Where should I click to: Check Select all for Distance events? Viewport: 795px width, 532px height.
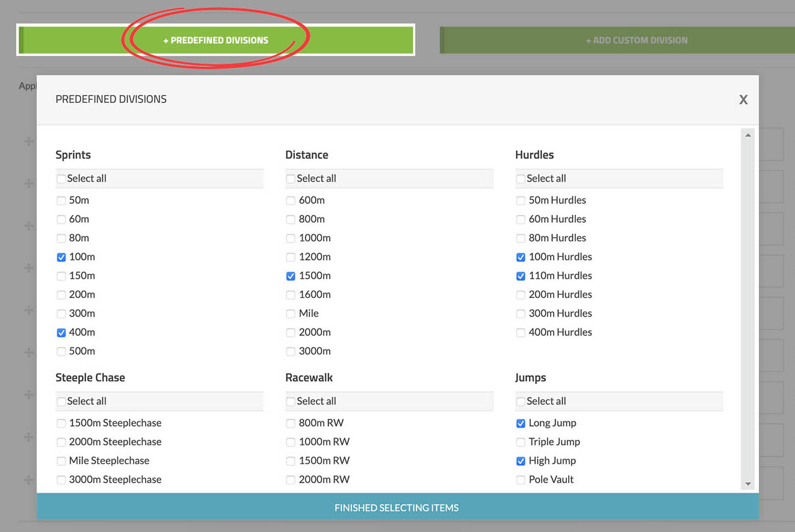coord(291,179)
